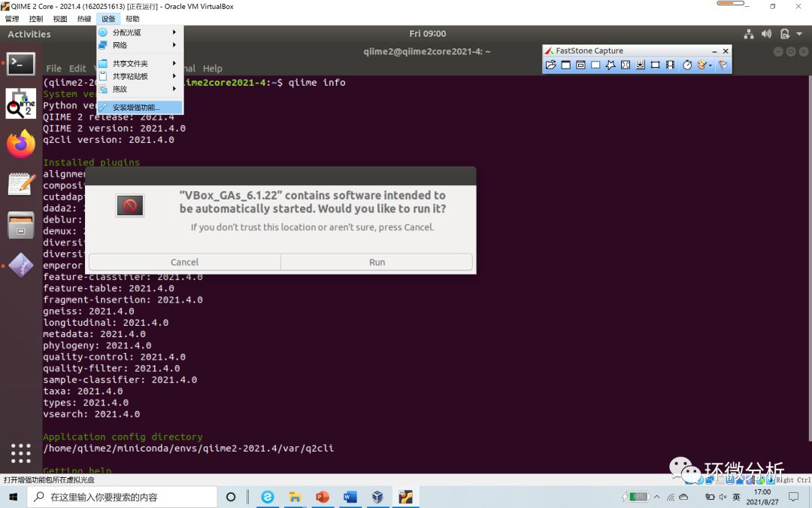The image size is (812, 508).
Task: Open file in FastStone Capture editor
Action: pos(550,65)
